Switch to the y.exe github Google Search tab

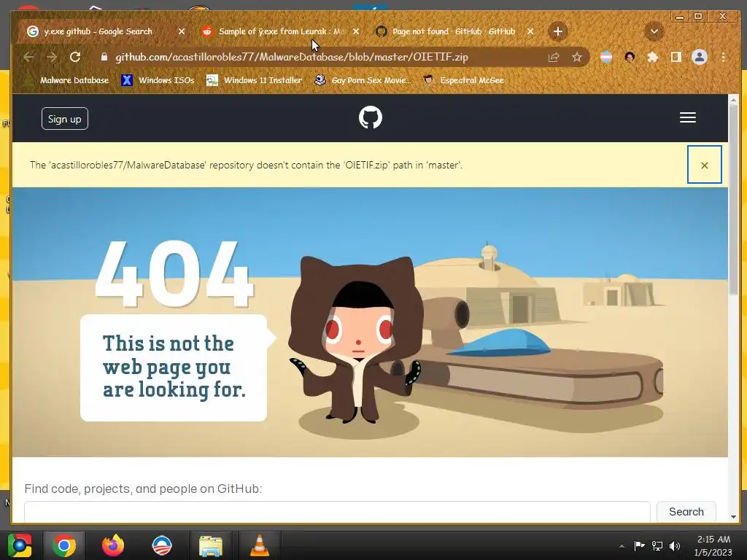[x=98, y=31]
